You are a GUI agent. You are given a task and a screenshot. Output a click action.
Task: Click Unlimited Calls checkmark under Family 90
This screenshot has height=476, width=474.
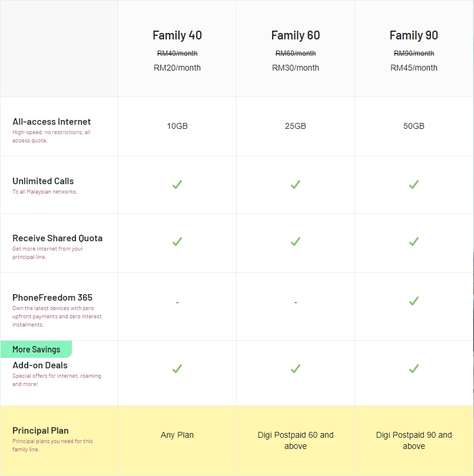point(414,184)
